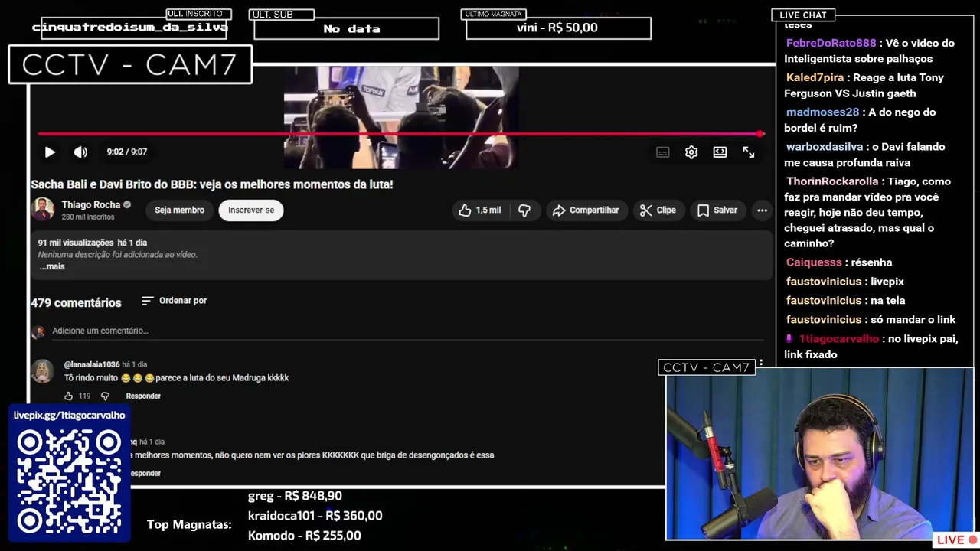The width and height of the screenshot is (980, 551).
Task: Click the No data last sub box
Action: coord(346,29)
